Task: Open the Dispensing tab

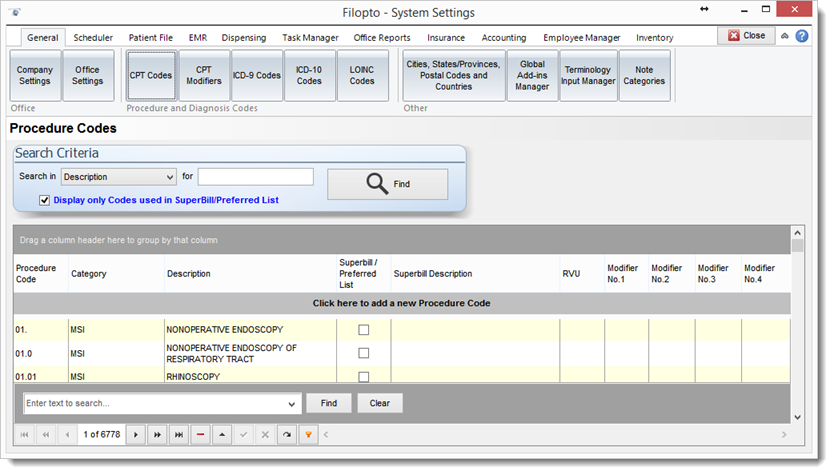Action: click(244, 38)
